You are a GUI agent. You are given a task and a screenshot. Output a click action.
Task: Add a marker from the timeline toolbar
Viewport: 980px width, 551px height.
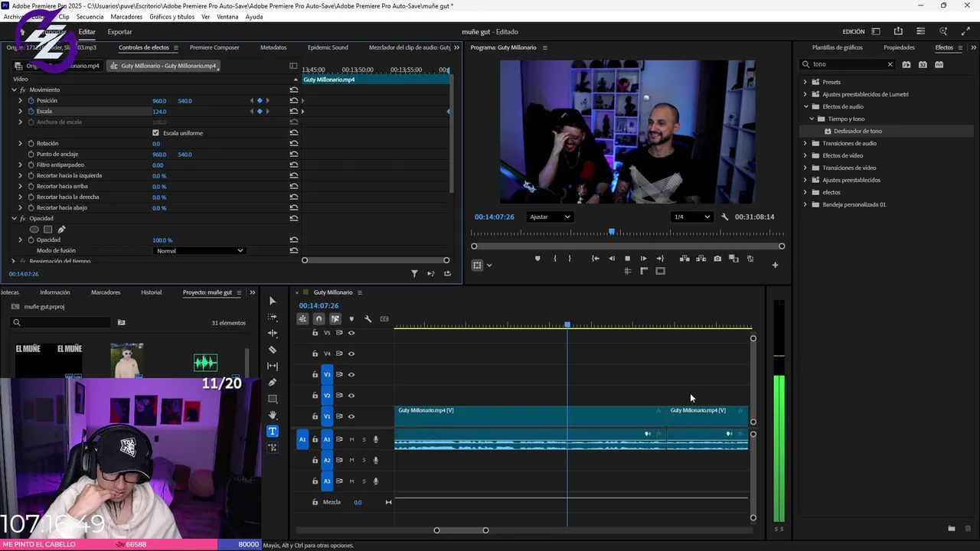tap(351, 319)
